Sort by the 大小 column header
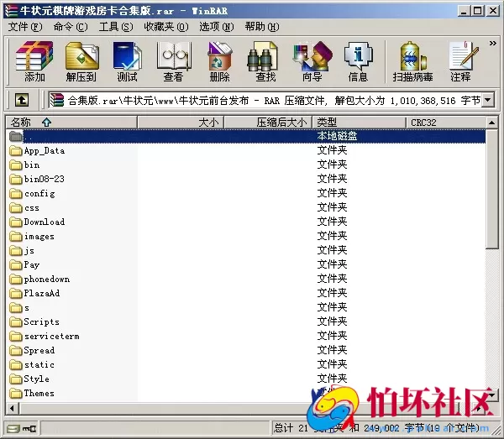The width and height of the screenshot is (504, 439). (x=181, y=123)
